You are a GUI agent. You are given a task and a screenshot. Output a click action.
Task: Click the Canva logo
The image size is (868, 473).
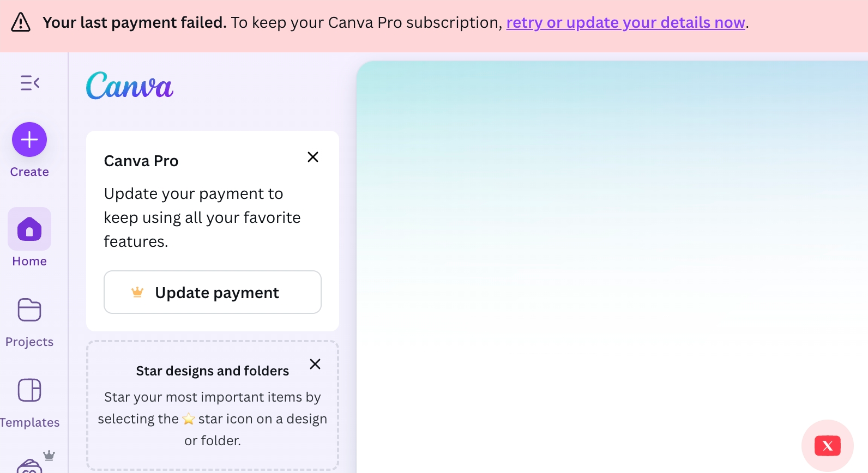[x=130, y=86]
